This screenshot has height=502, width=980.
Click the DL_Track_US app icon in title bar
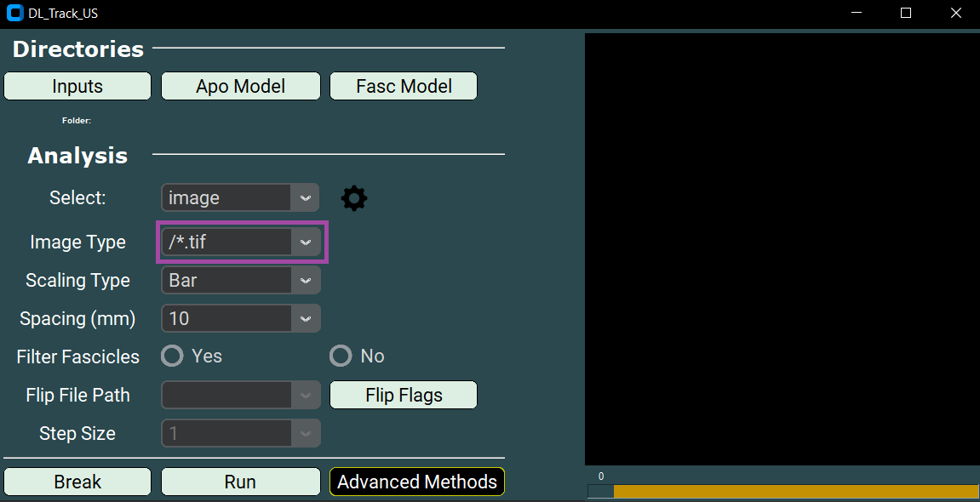point(14,14)
